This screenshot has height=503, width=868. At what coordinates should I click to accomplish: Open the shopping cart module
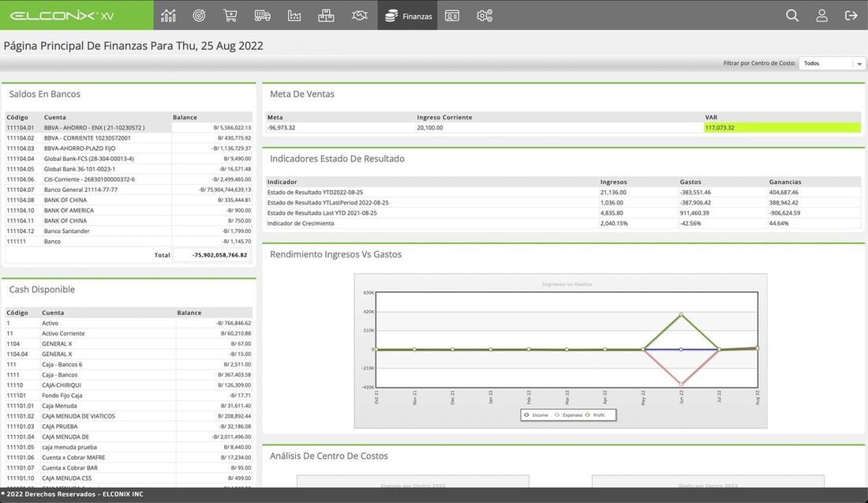click(x=230, y=16)
